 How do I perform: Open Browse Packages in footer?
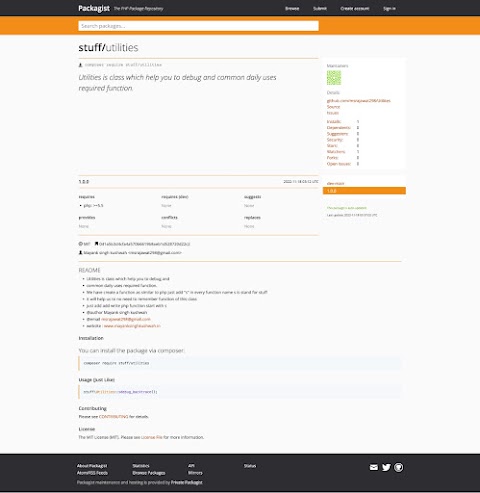(x=149, y=473)
